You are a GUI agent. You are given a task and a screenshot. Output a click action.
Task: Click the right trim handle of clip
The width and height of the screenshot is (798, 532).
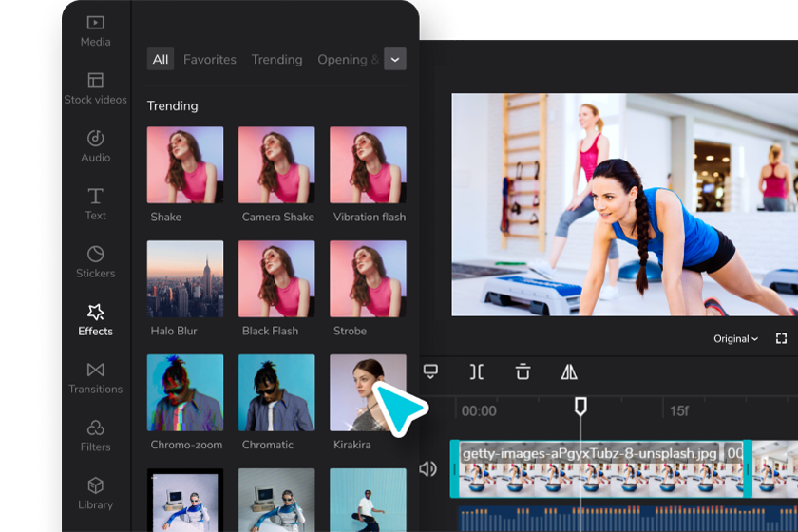(x=748, y=469)
